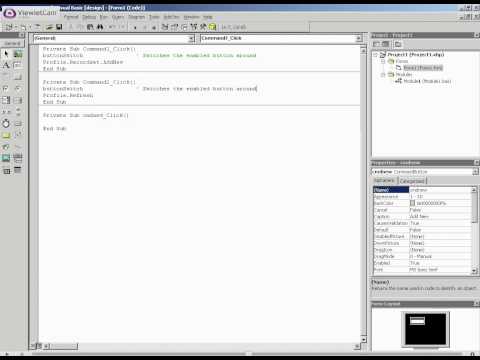Screen dimensions: 480x360
Task: Select Form1 in the project tree
Action: click(x=423, y=68)
